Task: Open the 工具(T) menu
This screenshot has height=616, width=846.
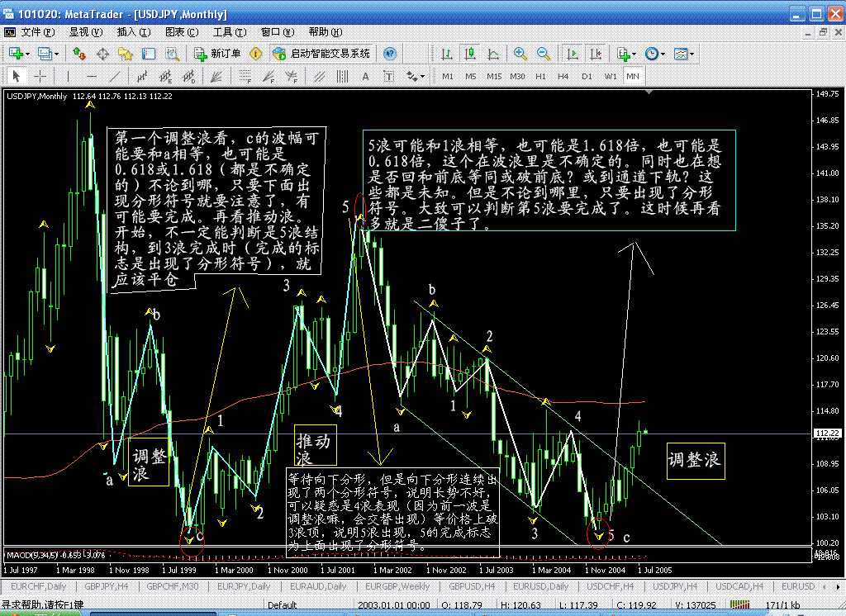Action: [x=230, y=32]
